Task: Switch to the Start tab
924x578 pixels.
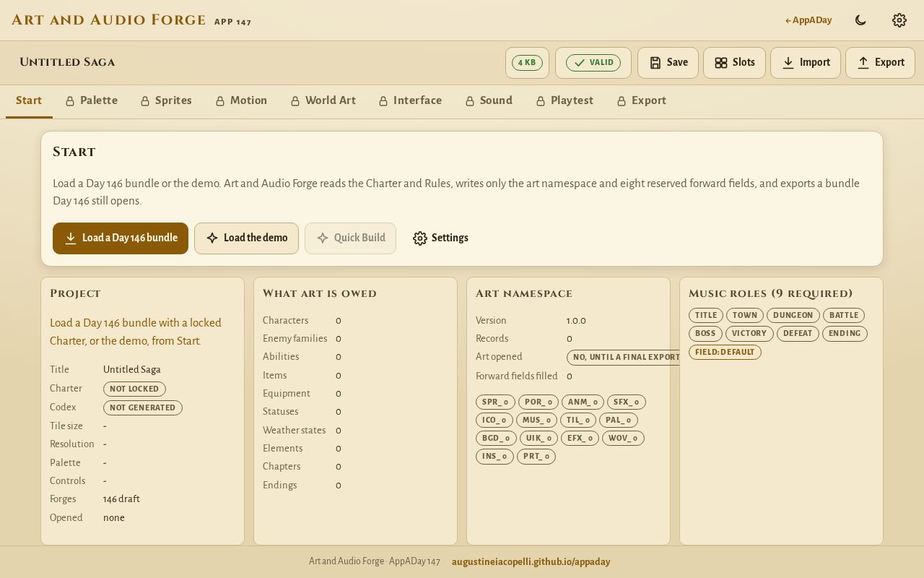Action: pyautogui.click(x=29, y=101)
